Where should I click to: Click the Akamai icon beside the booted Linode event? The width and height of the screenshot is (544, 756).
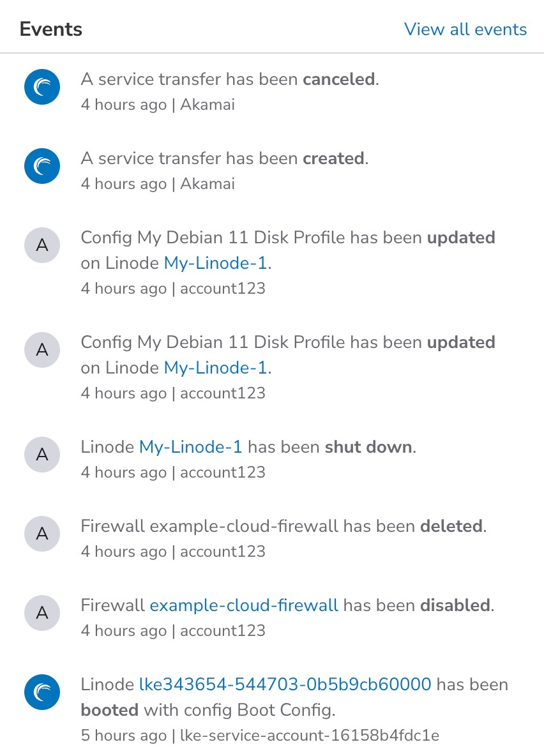point(42,693)
